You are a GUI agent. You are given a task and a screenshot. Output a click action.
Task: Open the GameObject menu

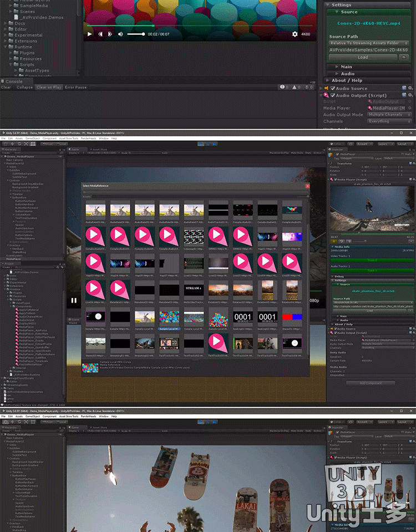33,139
